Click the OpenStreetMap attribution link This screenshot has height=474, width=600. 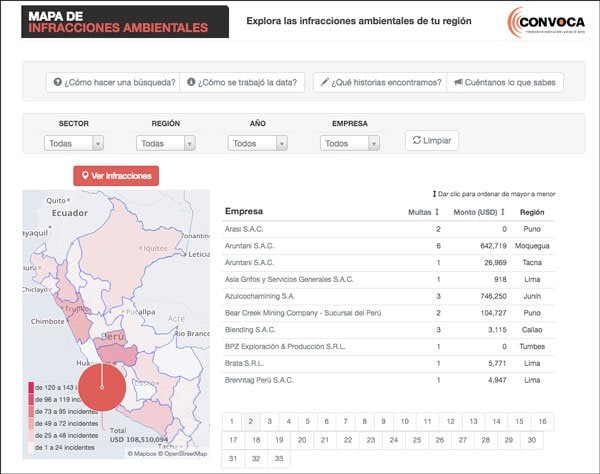point(183,454)
